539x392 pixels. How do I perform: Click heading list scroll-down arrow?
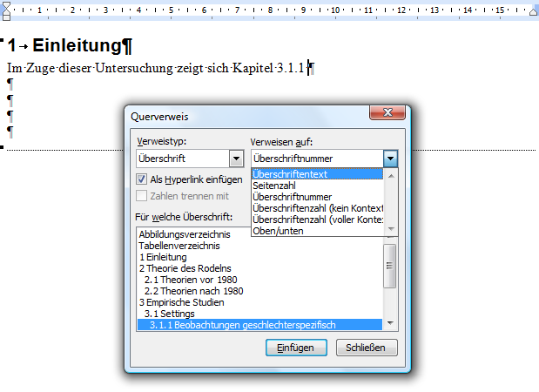[390, 323]
